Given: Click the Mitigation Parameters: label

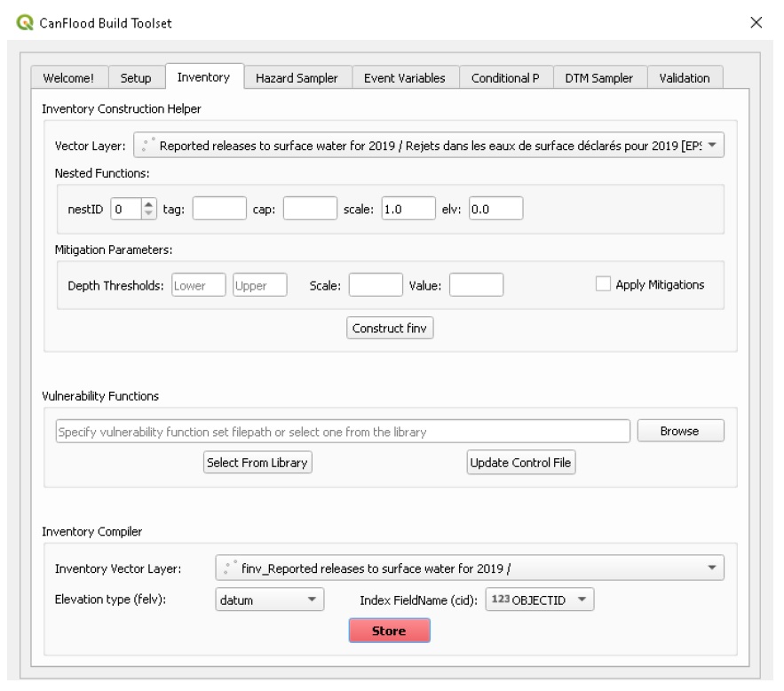Looking at the screenshot, I should (x=114, y=250).
